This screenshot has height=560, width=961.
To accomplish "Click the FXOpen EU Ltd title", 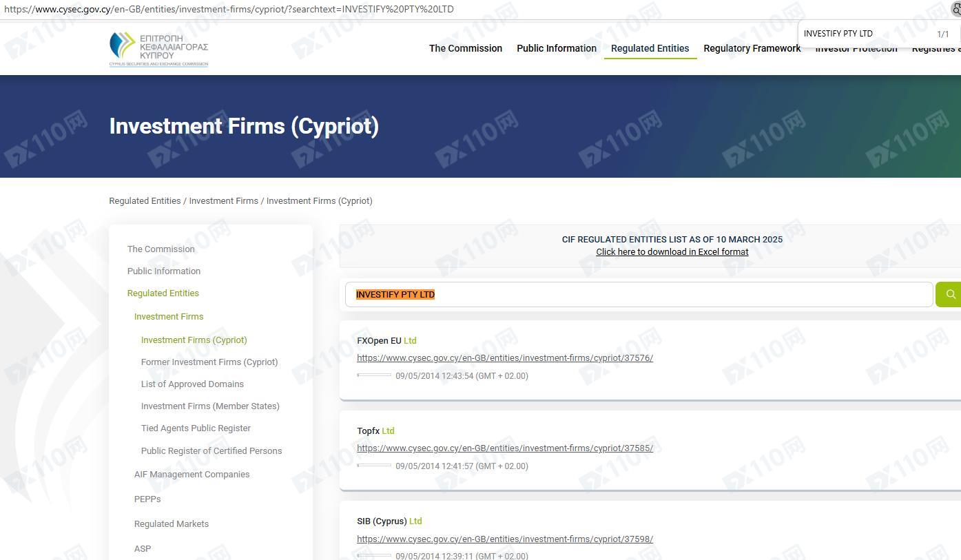I will [x=386, y=341].
